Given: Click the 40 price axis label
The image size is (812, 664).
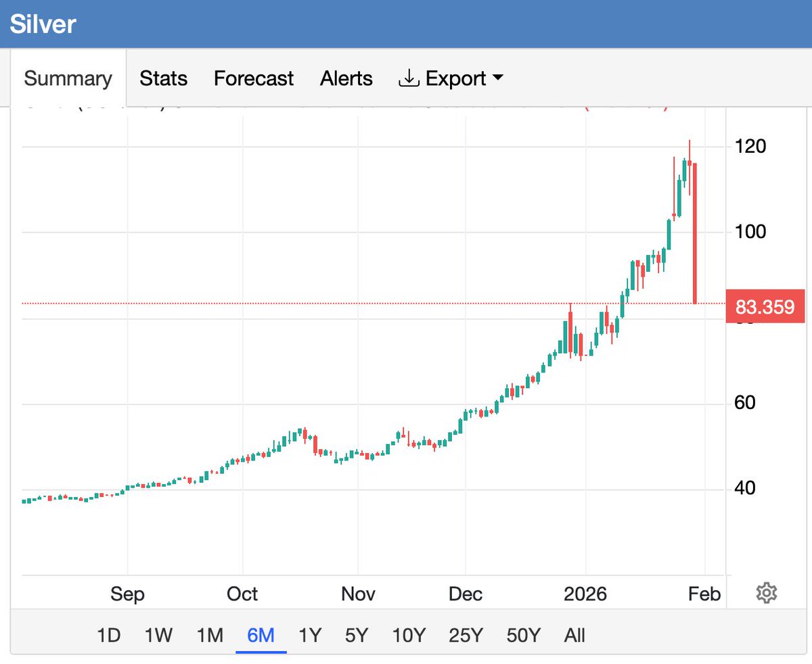Looking at the screenshot, I should tap(746, 488).
